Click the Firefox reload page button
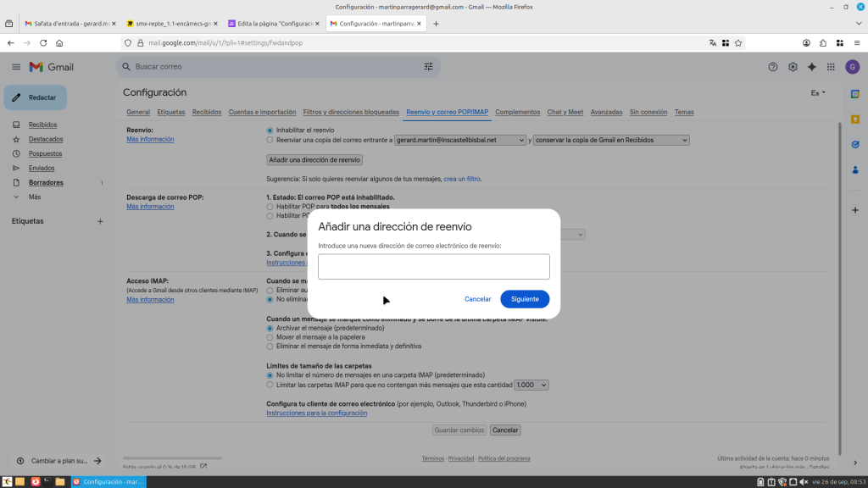 click(x=43, y=42)
